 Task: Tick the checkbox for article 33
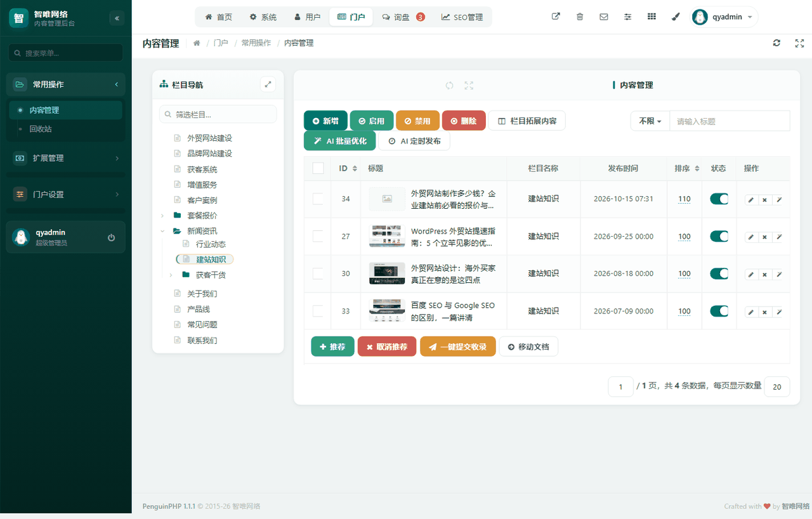(x=318, y=311)
